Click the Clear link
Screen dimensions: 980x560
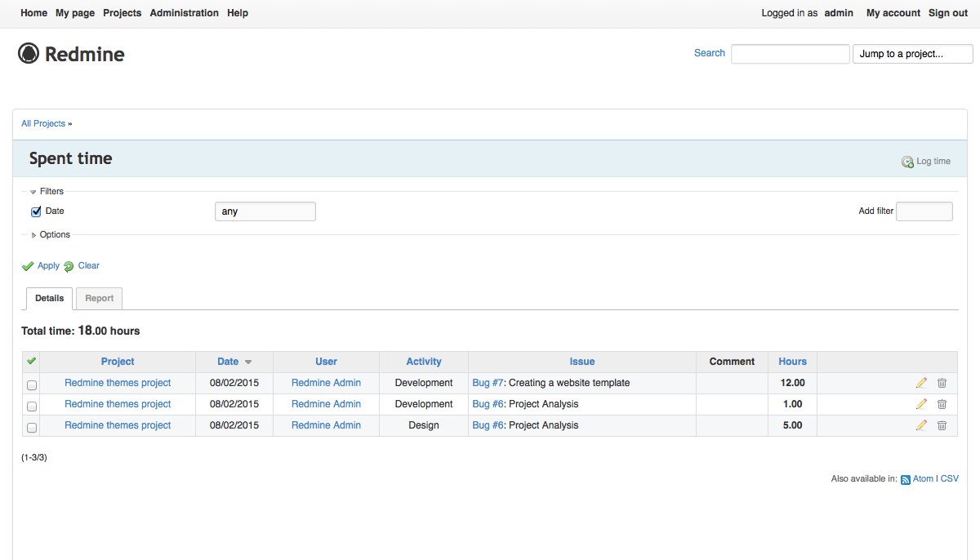click(89, 266)
